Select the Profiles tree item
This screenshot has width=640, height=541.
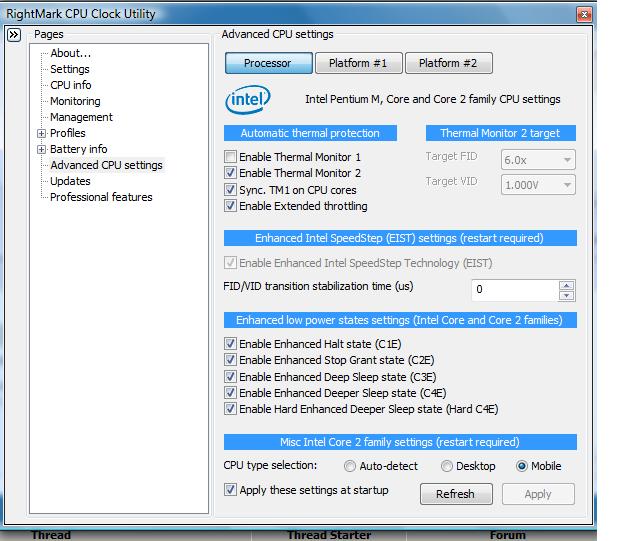(68, 133)
